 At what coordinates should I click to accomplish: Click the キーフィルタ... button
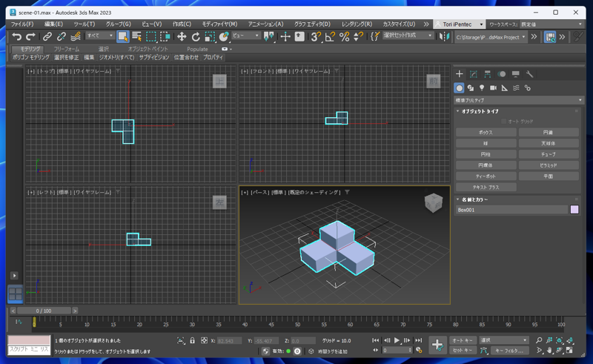[509, 351]
